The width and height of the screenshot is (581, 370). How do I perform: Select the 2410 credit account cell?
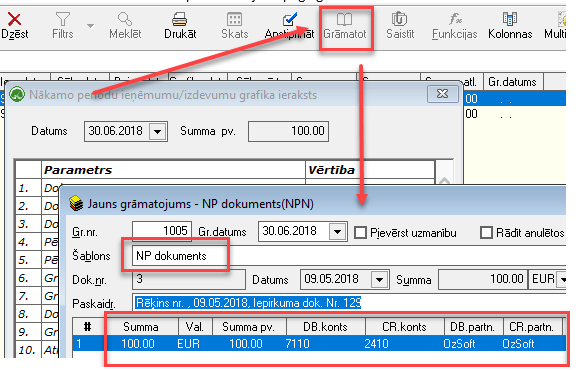404,344
